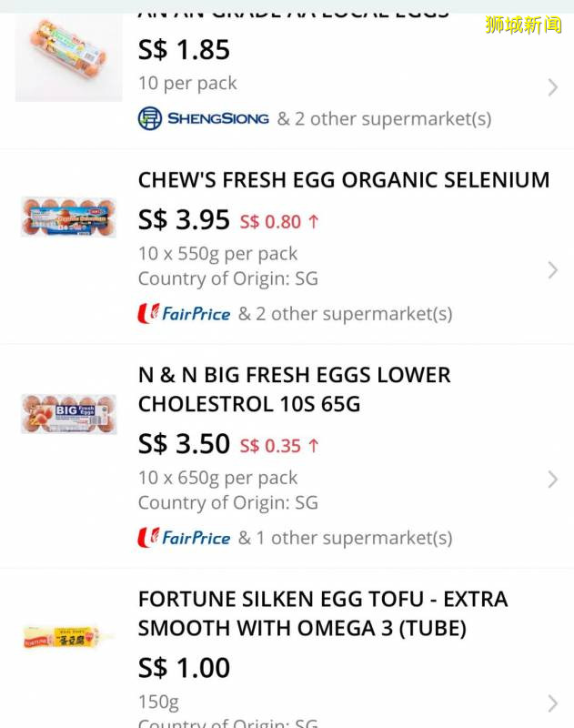Open Fortune Silken Egg Tofu image
This screenshot has height=728, width=574.
click(x=68, y=638)
